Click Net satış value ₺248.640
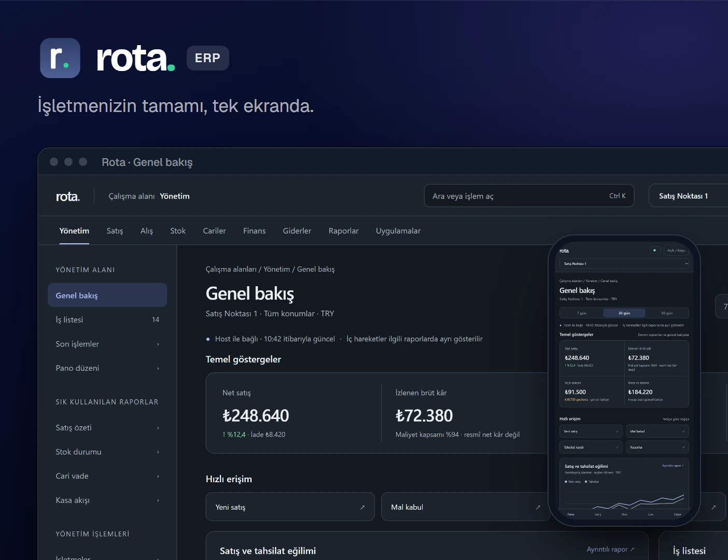728x560 pixels. click(256, 415)
